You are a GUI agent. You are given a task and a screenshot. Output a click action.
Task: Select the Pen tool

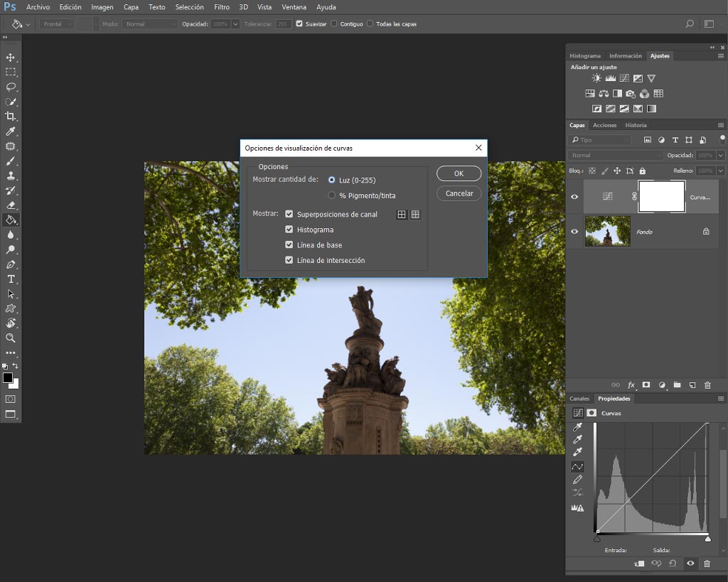[10, 264]
